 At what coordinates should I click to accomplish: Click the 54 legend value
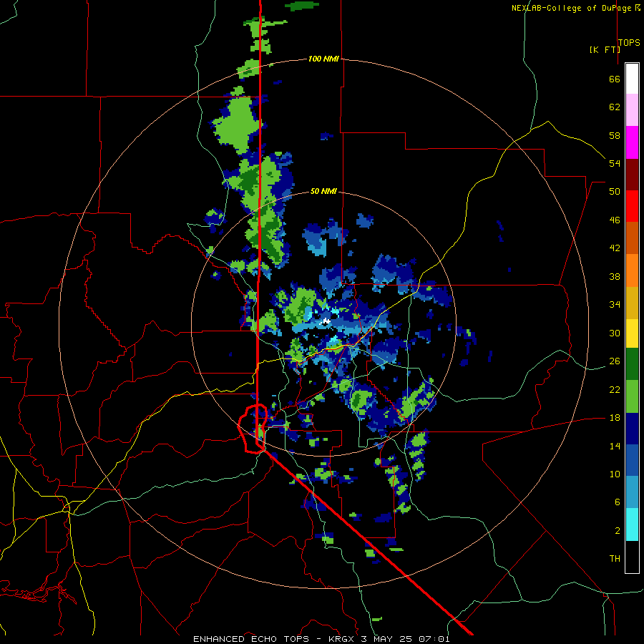point(615,163)
